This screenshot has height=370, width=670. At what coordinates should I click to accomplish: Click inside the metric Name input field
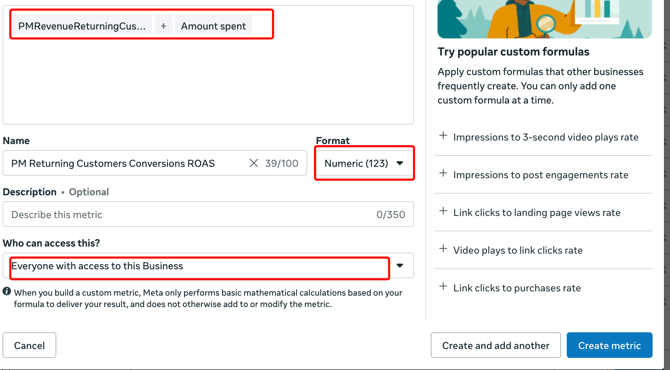pos(154,163)
